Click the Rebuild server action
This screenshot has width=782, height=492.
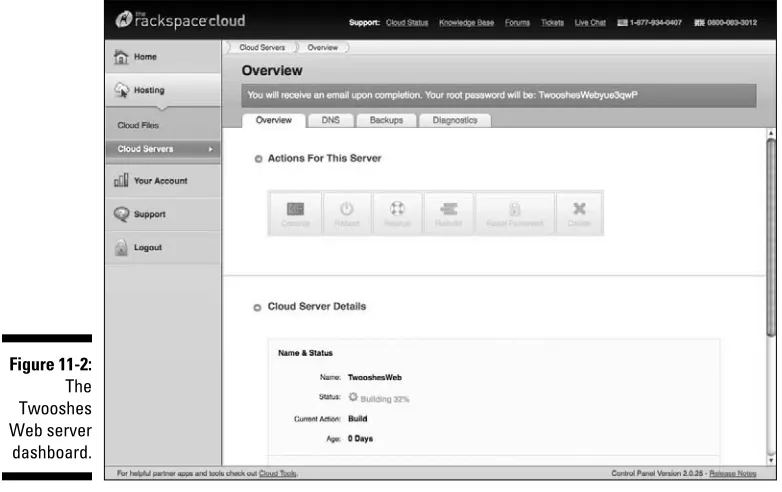448,213
